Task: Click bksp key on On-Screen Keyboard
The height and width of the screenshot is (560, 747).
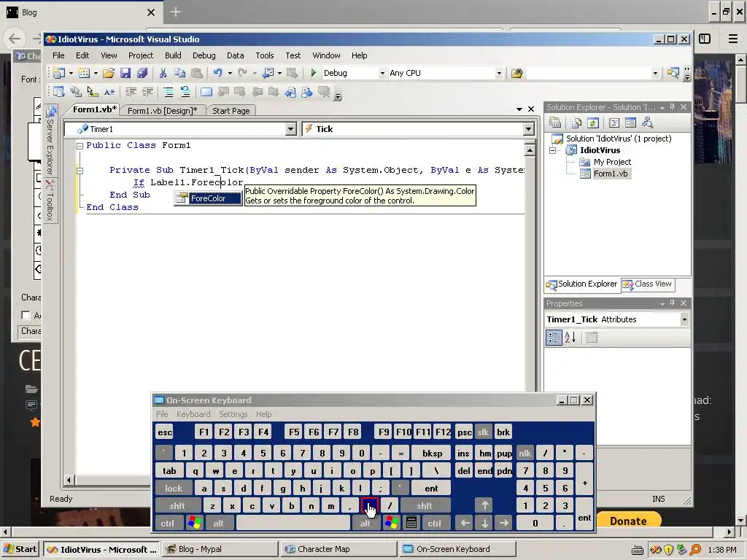Action: pos(432,453)
